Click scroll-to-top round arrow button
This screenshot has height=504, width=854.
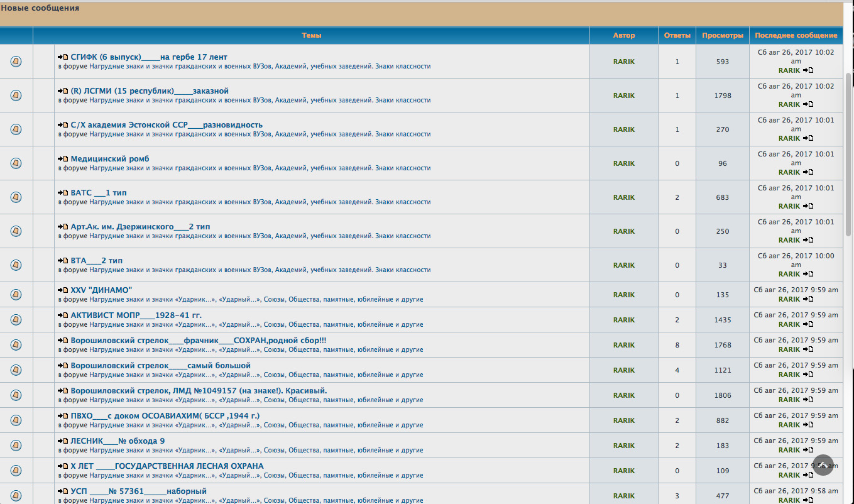point(823,465)
